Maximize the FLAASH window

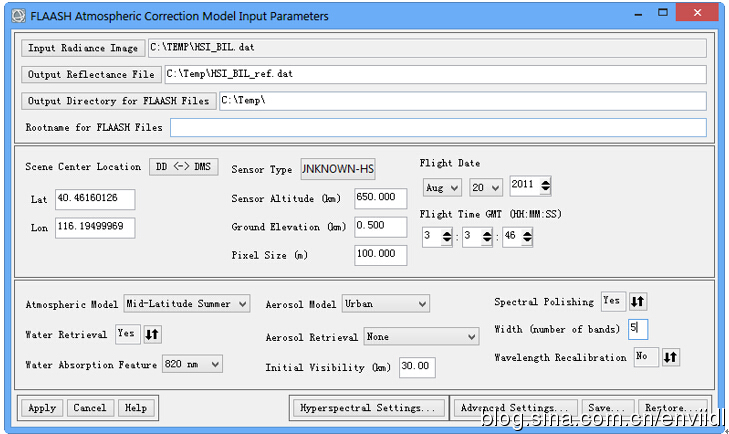(x=663, y=13)
